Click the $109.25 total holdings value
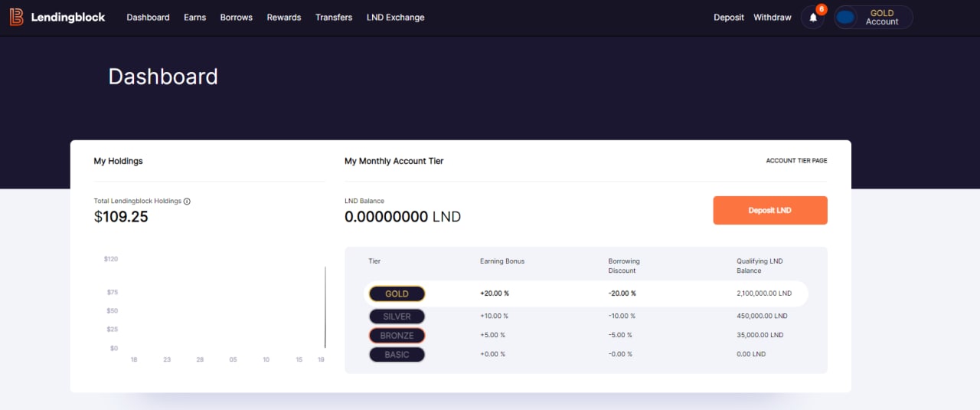The image size is (980, 410). (x=121, y=217)
